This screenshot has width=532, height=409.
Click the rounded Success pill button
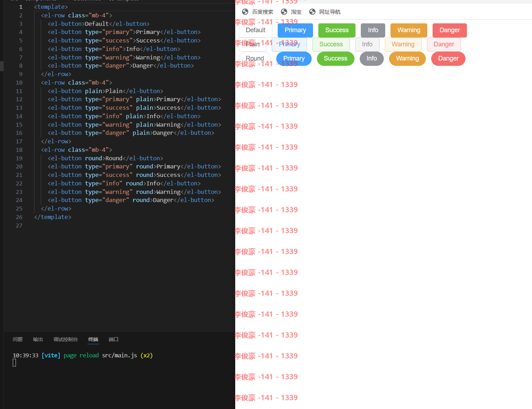pos(335,58)
